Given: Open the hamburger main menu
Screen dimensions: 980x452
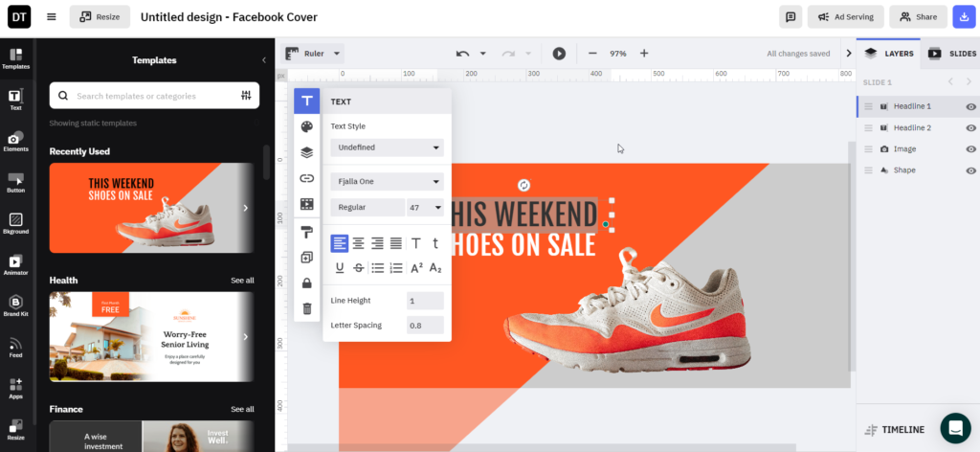Looking at the screenshot, I should [x=52, y=17].
